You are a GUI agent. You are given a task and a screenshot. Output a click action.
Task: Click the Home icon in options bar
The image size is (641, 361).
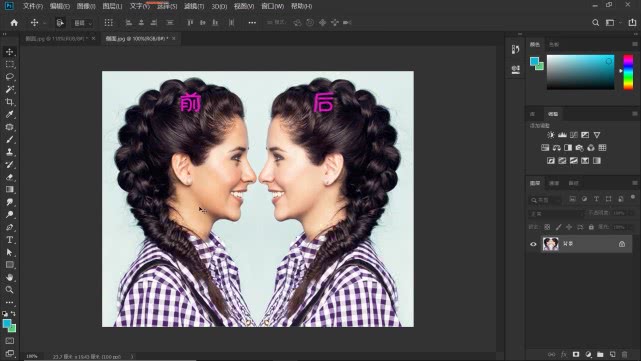pos(14,22)
